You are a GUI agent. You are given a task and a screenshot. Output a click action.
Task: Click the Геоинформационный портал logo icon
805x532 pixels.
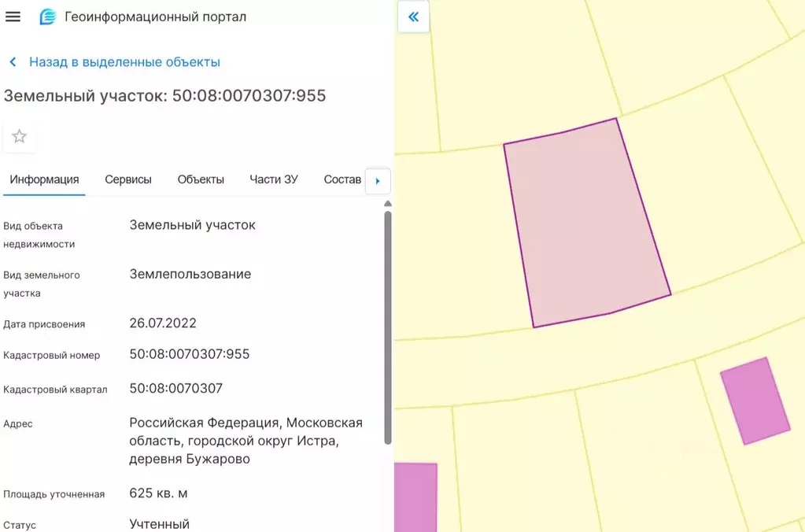pos(48,17)
